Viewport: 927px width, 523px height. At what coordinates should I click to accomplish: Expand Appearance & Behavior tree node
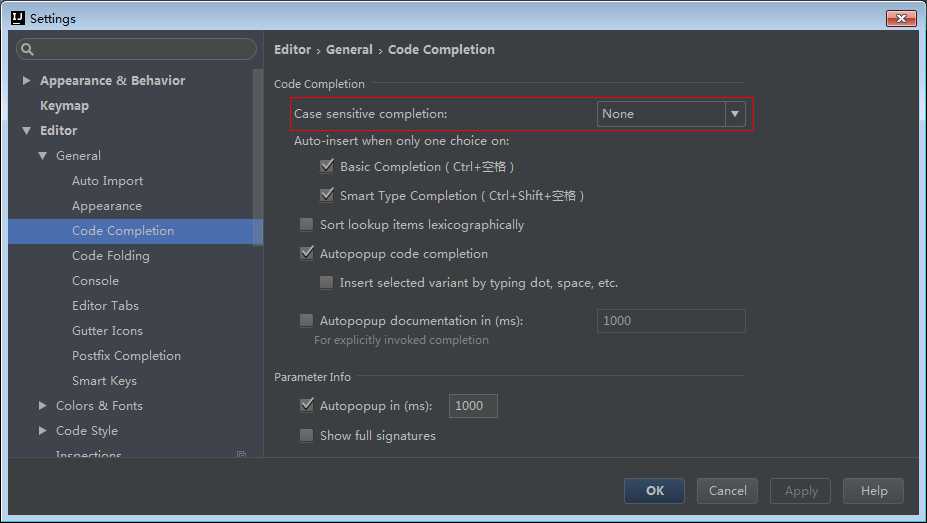click(26, 80)
